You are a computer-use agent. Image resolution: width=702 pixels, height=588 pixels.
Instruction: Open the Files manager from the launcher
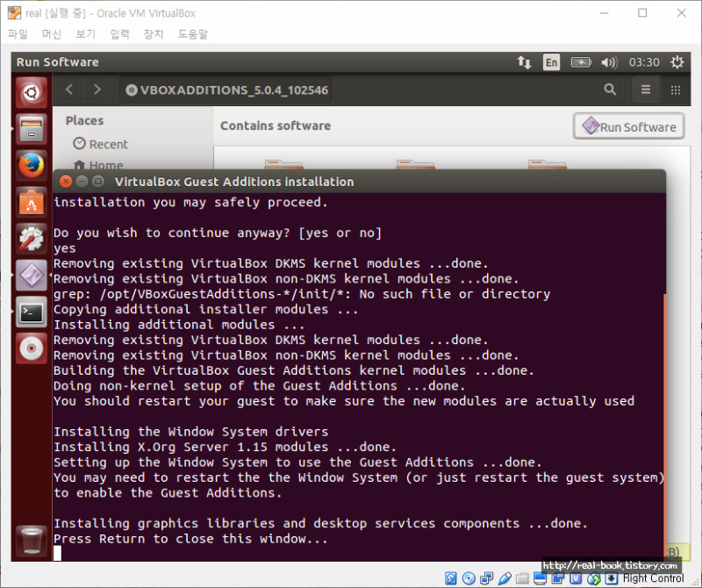pos(32,129)
